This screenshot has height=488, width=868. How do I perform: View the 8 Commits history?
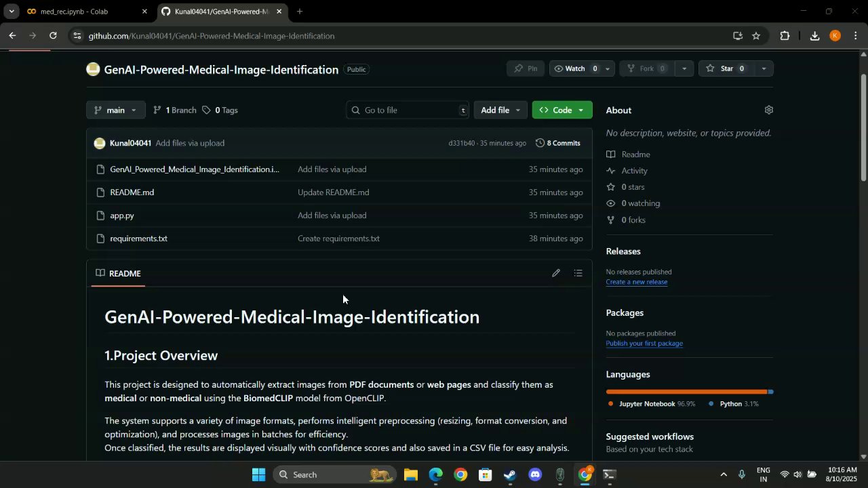pos(558,143)
